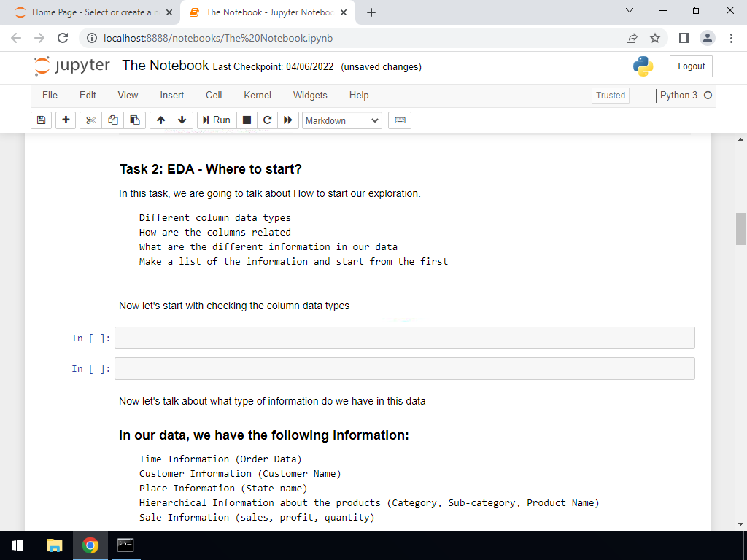The height and width of the screenshot is (560, 747).
Task: Click the Python logo icon
Action: tap(643, 66)
